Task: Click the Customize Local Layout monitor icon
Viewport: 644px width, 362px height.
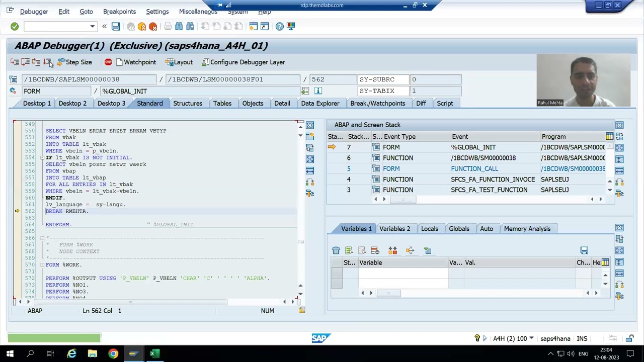Action: 291,26
